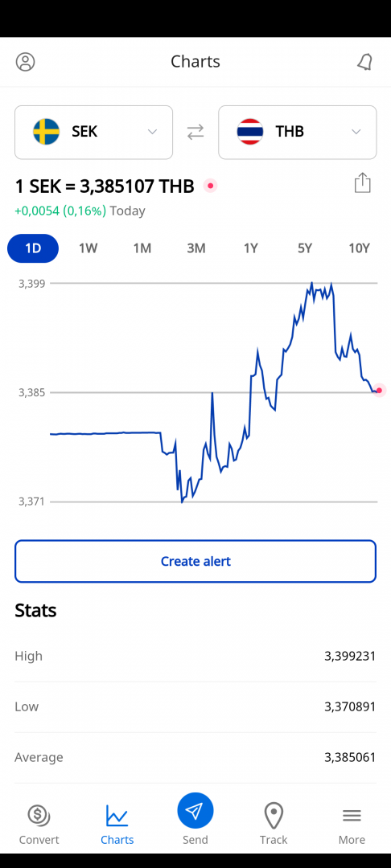Open the More menu icon
Screen dimensions: 391x868
[x=352, y=816]
